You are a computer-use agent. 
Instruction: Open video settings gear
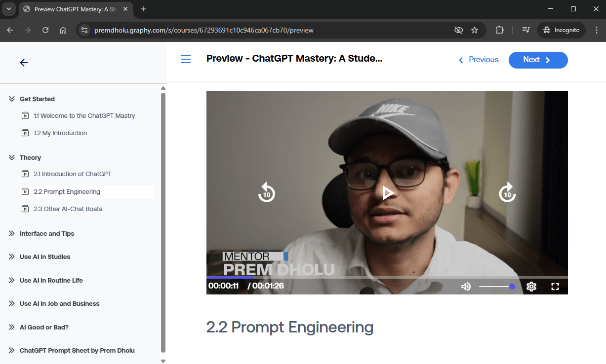tap(531, 287)
